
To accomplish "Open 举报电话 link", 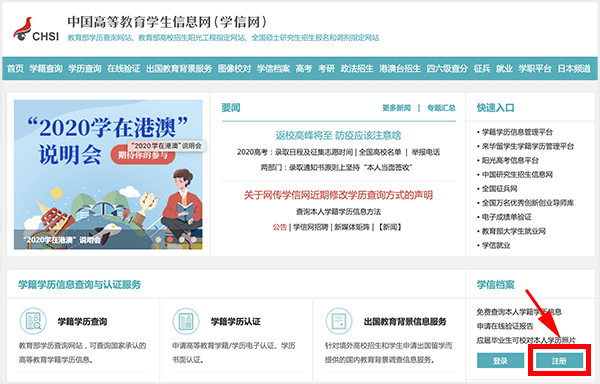I will (x=426, y=152).
